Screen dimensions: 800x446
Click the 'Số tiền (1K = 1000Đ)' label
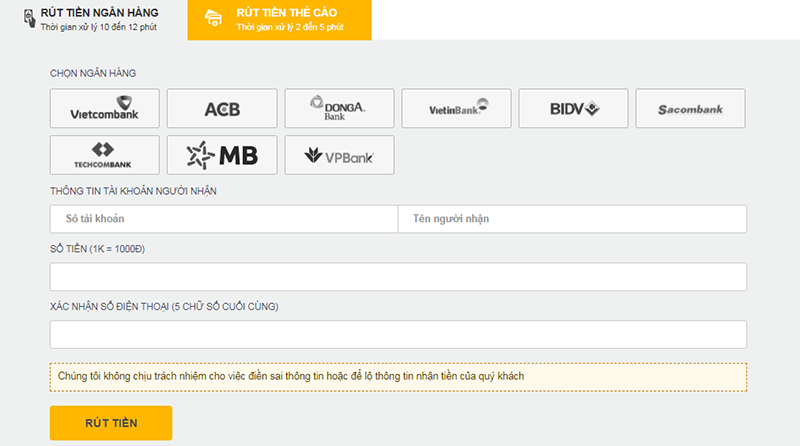coord(97,249)
